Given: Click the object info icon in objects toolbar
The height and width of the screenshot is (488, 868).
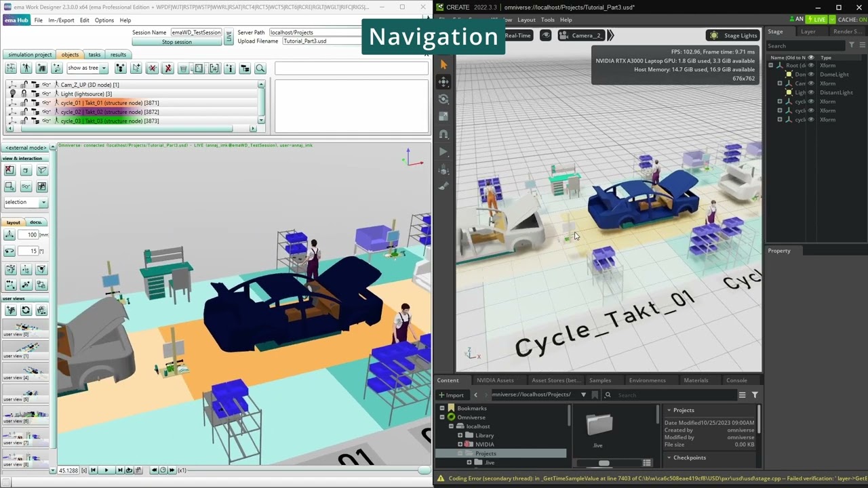Looking at the screenshot, I should (229, 68).
